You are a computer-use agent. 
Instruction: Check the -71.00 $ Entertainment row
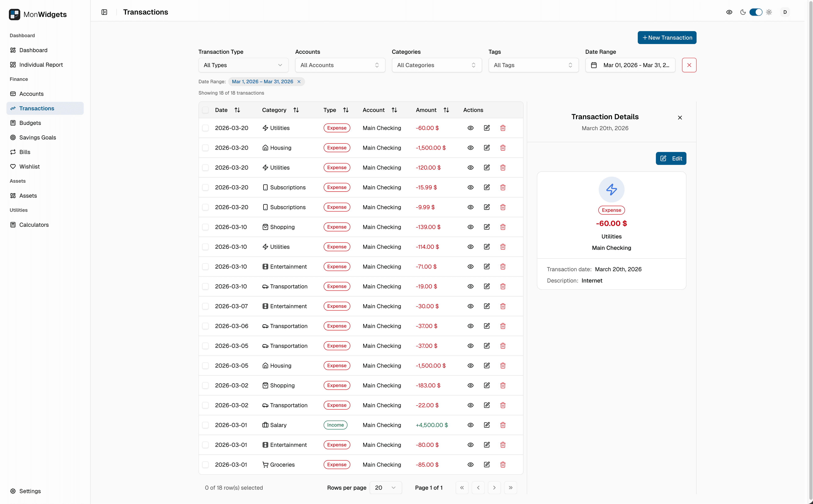205,267
